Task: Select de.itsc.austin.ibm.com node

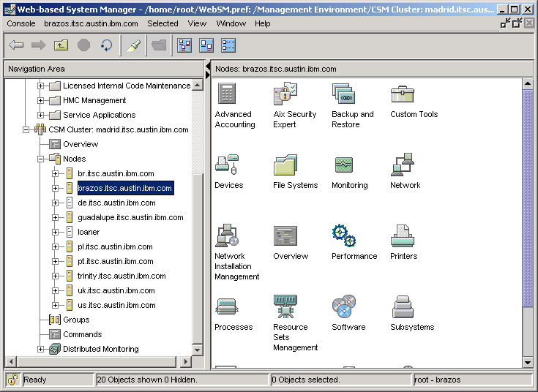Action: tap(116, 203)
